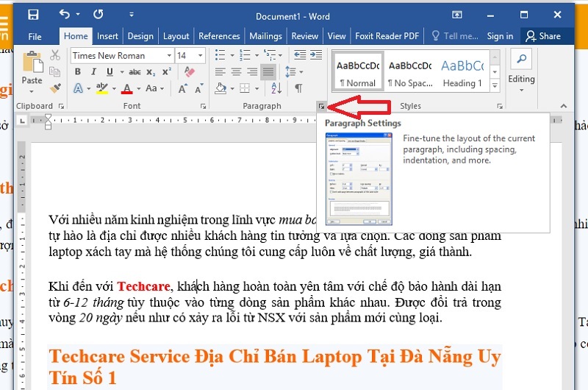Open highlight color picker arrow
The height and width of the screenshot is (390, 588).
[x=114, y=89]
